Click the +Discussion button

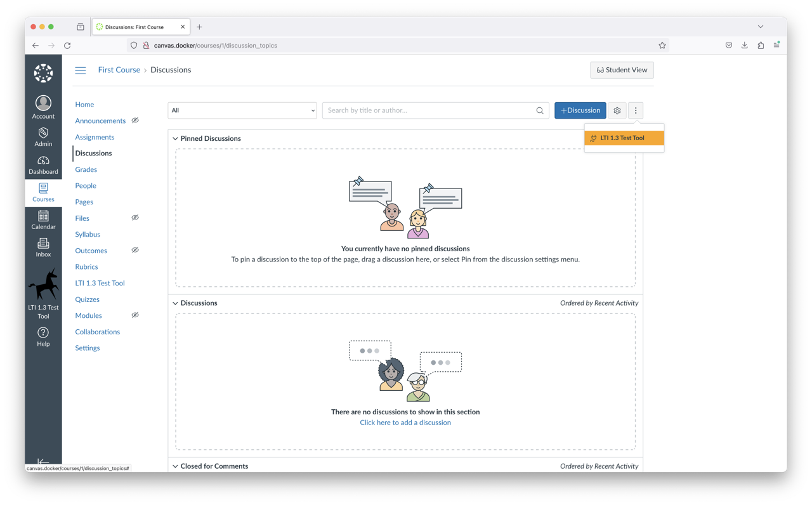pyautogui.click(x=580, y=110)
